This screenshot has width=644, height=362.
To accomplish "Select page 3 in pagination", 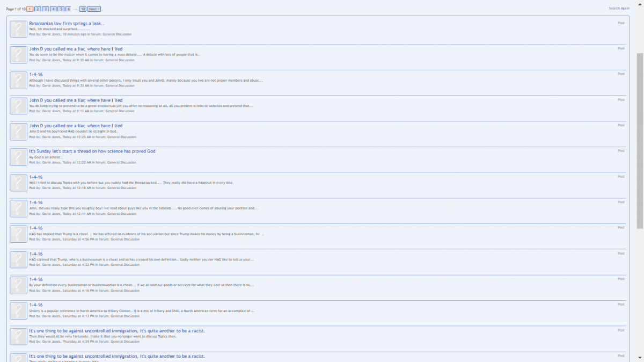I will pos(46,9).
